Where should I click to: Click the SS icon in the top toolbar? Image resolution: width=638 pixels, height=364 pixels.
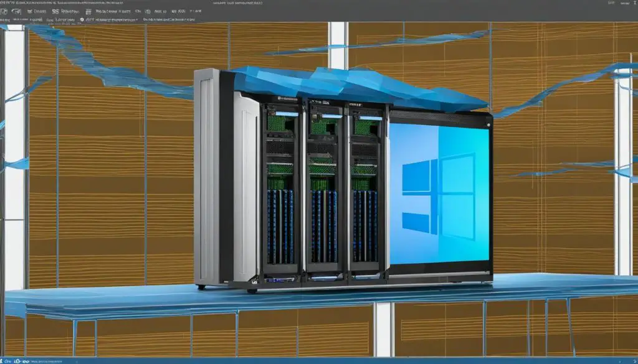coord(55,11)
